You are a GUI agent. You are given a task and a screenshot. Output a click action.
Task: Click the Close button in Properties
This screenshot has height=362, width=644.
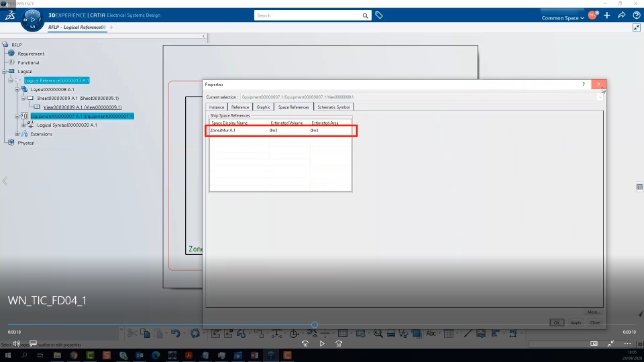(595, 322)
